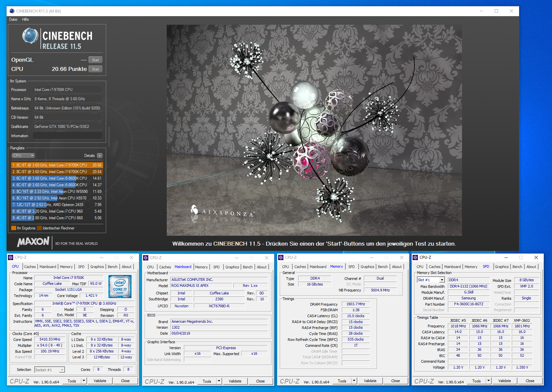Open Tools dropdown arrow in SPD window
Viewport: 552px width, 392px height.
488,381
